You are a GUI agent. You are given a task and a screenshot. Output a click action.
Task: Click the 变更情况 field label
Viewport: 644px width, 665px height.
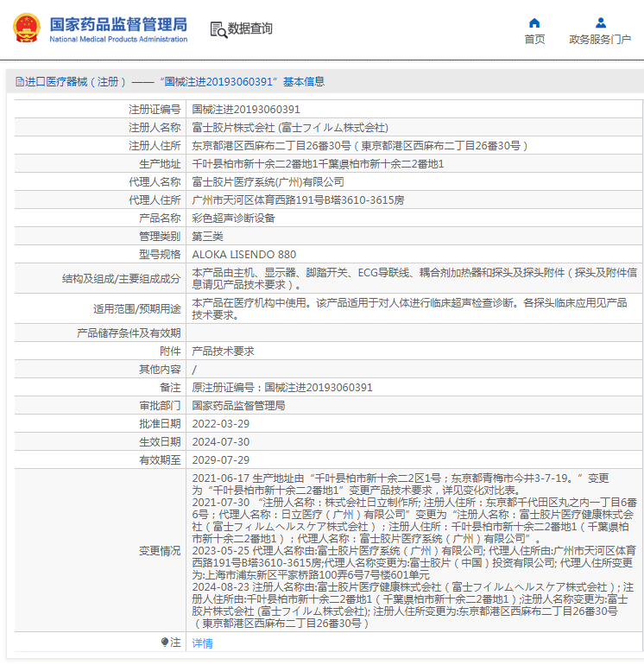[x=160, y=551]
